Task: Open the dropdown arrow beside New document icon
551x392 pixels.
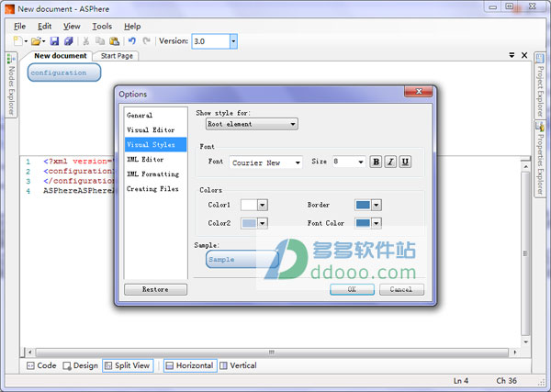Action: (26, 41)
